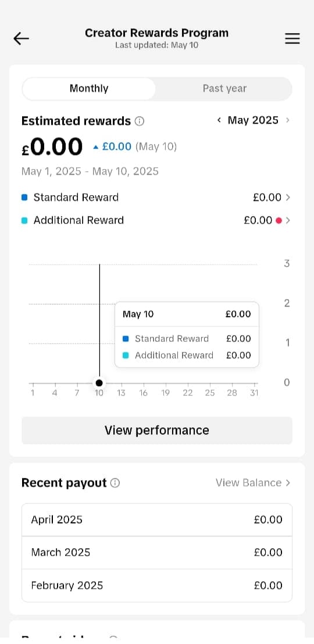
Task: Click the blue Standard Reward legend square
Action: (x=24, y=197)
